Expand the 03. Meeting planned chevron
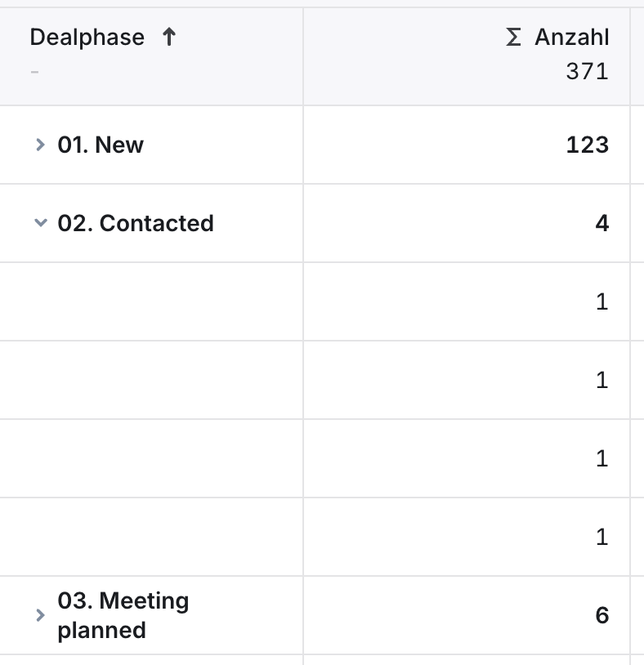This screenshot has width=644, height=665. [40, 615]
